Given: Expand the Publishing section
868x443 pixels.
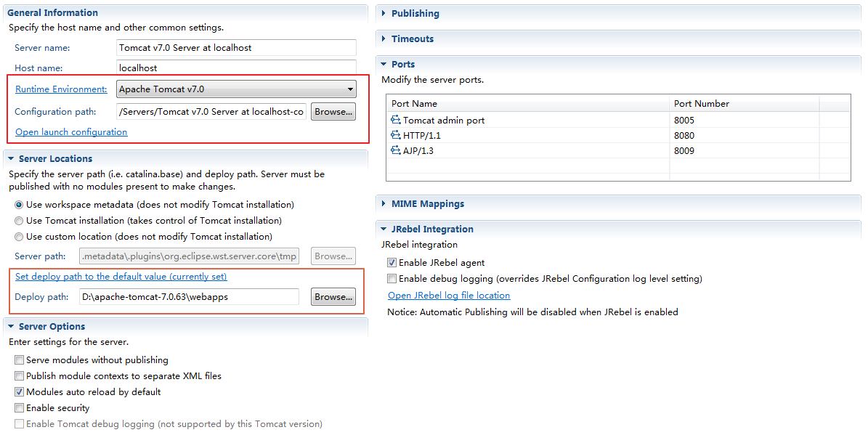Looking at the screenshot, I should (x=384, y=13).
